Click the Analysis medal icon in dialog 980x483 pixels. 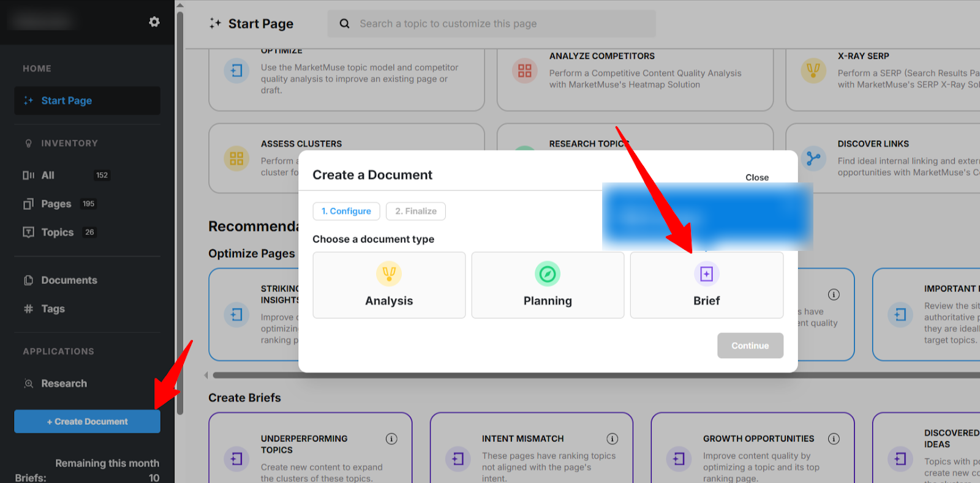click(x=389, y=274)
